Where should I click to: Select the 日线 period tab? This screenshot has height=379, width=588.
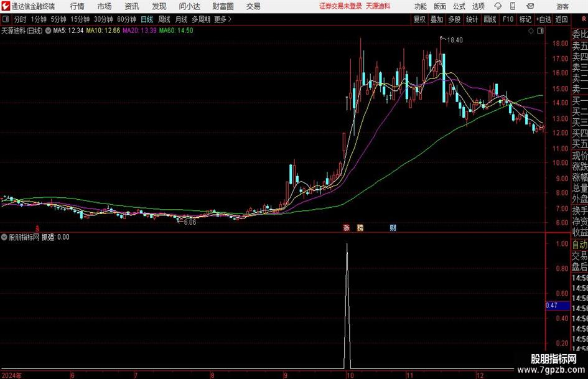147,19
